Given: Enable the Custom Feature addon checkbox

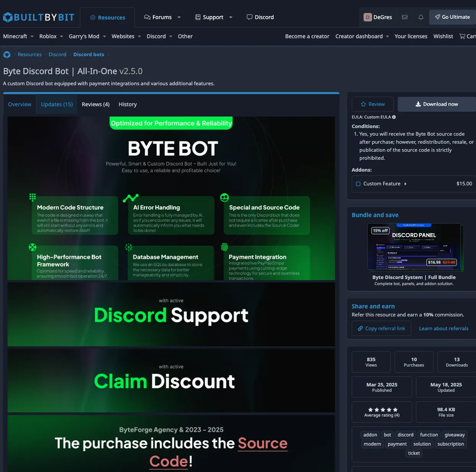Looking at the screenshot, I should [x=358, y=184].
